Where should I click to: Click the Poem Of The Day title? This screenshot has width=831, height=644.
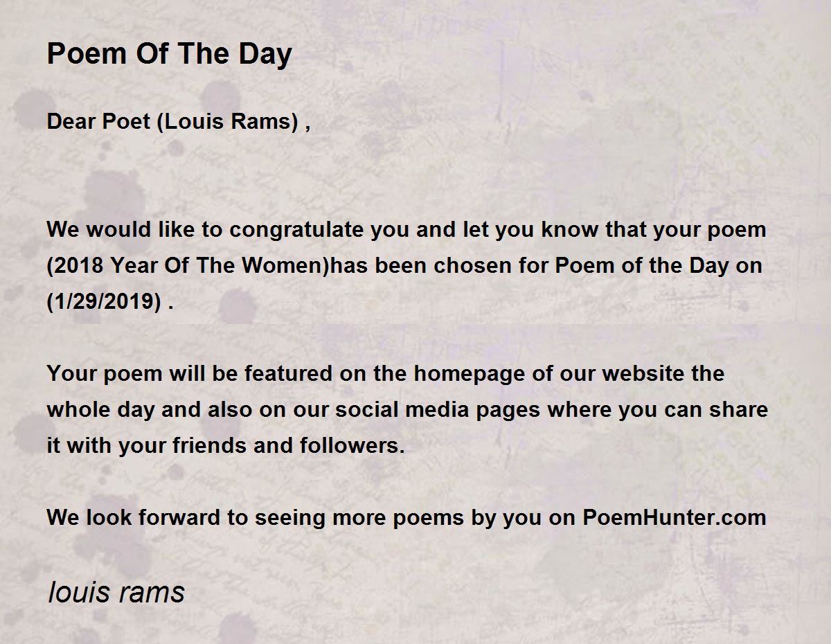169,54
